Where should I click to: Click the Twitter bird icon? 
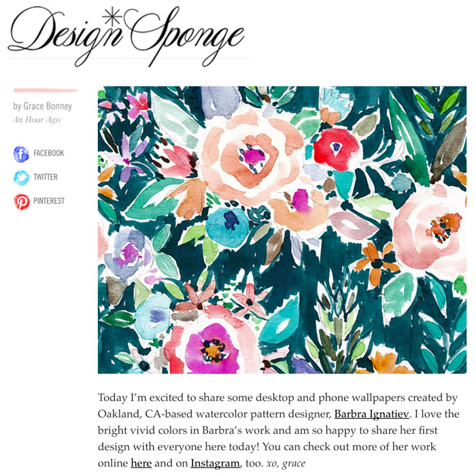22,177
